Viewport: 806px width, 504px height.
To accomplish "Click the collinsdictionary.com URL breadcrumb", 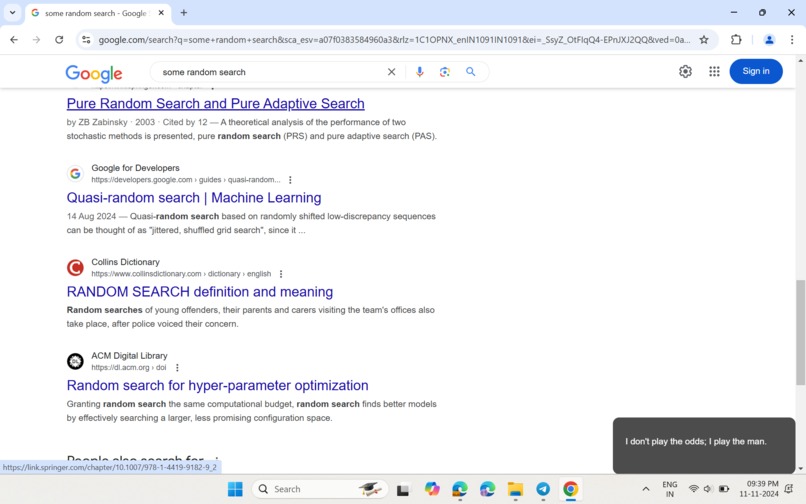I will (181, 274).
